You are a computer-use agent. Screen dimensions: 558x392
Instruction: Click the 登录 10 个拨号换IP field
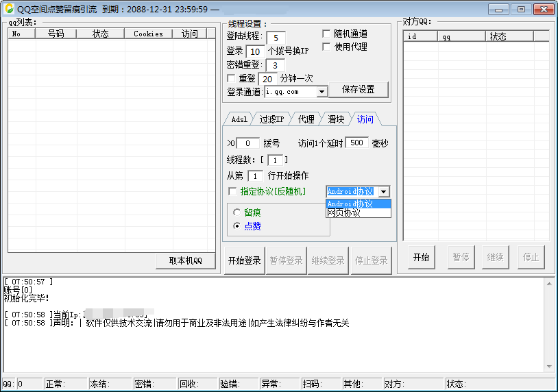255,51
